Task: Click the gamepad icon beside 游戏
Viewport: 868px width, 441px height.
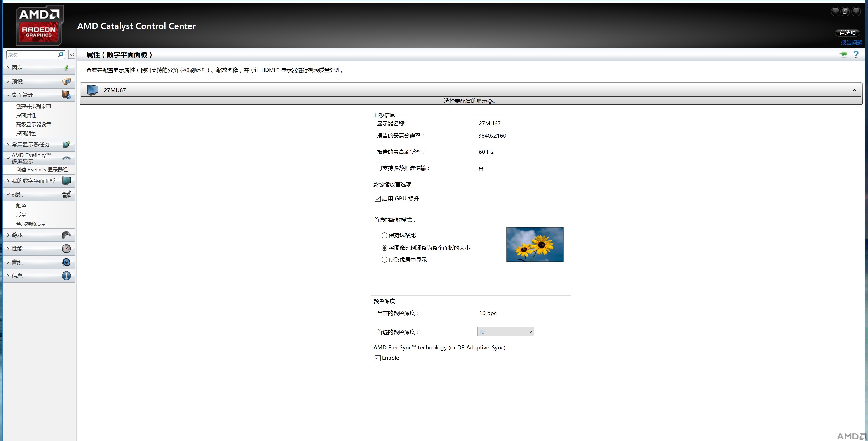Action: point(66,235)
